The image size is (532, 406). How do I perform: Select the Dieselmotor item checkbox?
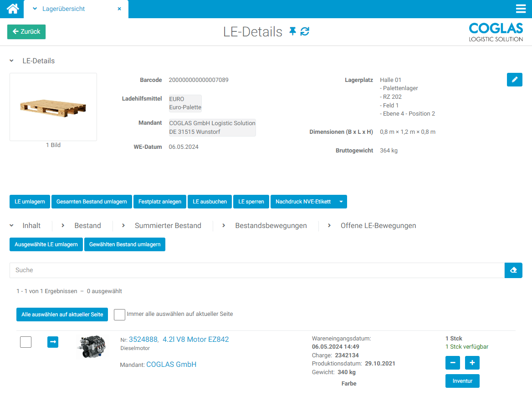[x=26, y=342]
